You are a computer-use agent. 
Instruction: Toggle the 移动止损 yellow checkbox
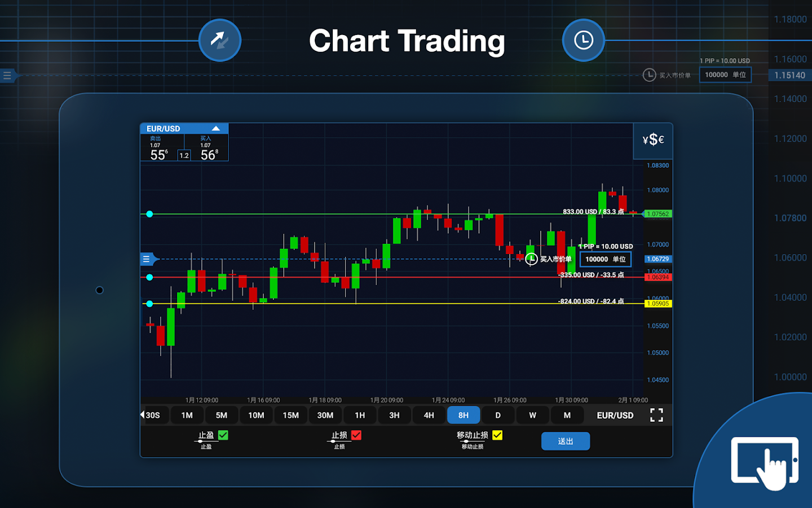click(497, 435)
